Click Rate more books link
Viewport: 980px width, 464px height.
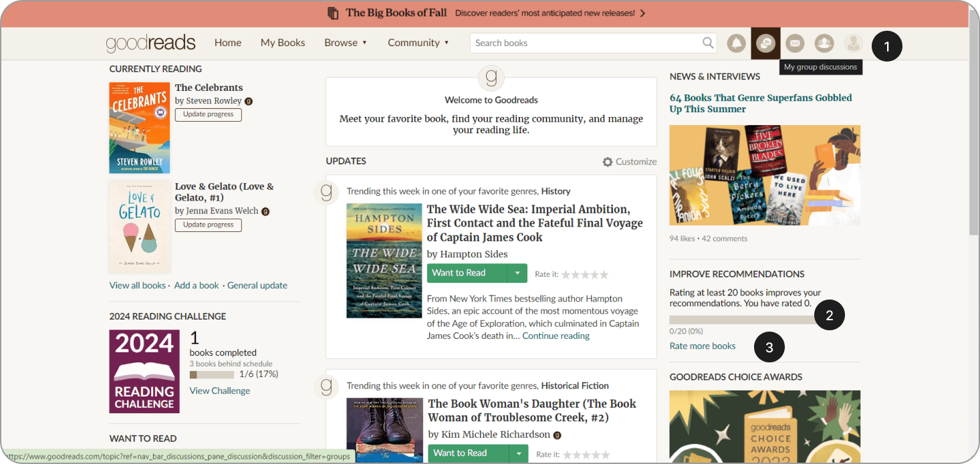(703, 346)
